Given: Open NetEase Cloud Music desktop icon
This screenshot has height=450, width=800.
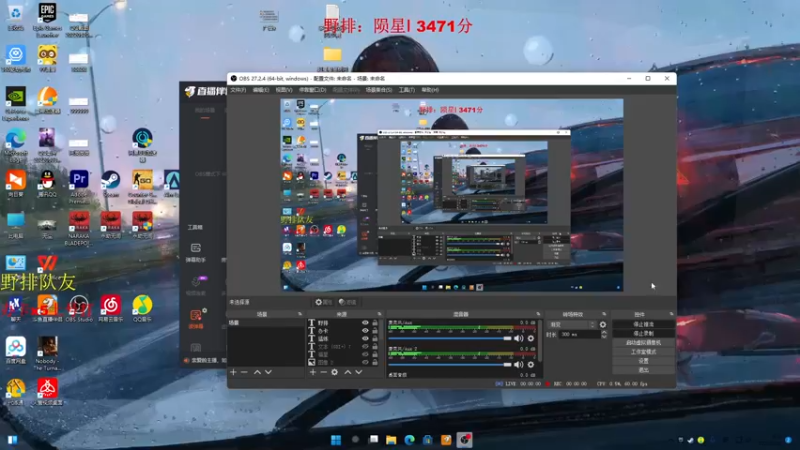Looking at the screenshot, I should [111, 309].
